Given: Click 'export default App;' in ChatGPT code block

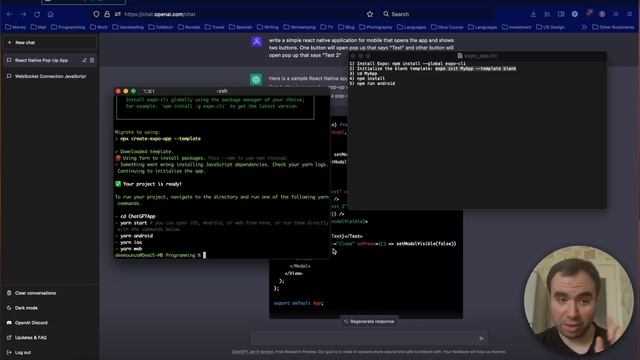Looking at the screenshot, I should click(298, 303).
